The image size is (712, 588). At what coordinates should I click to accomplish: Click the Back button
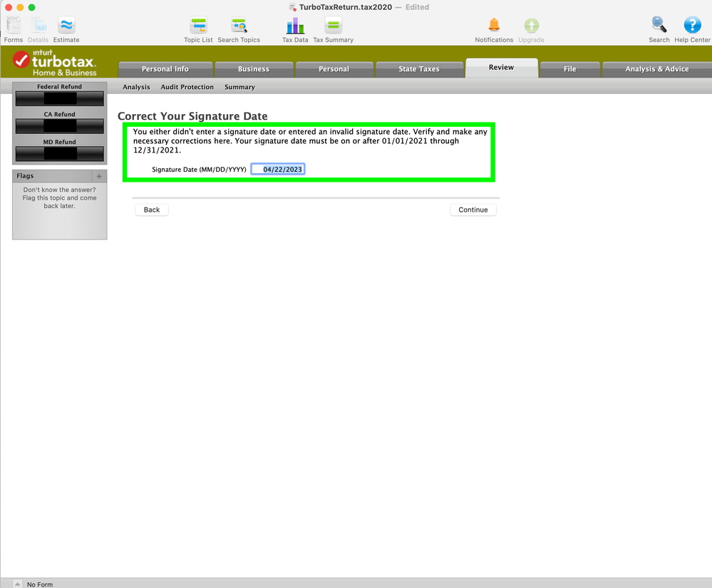point(152,210)
